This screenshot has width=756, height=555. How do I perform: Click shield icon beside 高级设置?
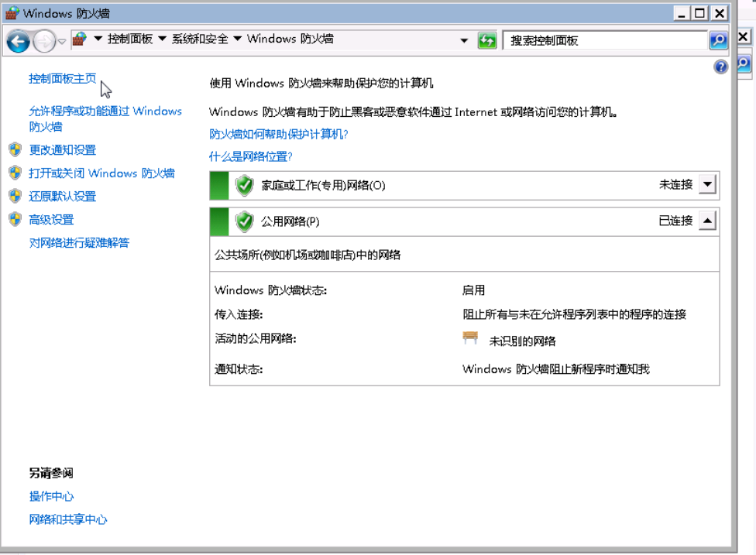coord(15,219)
